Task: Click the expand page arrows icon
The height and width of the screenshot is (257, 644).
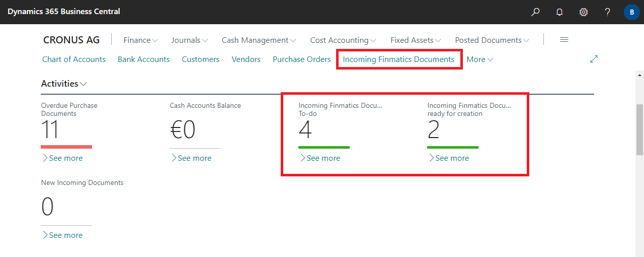Action: [x=594, y=59]
